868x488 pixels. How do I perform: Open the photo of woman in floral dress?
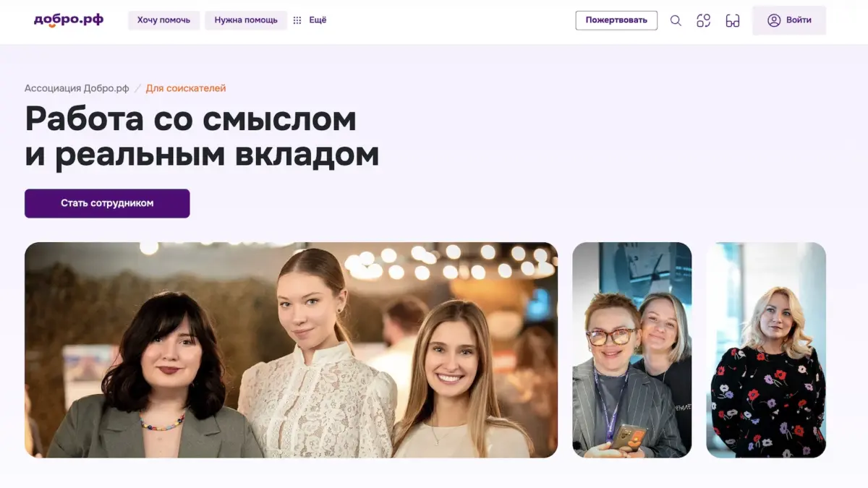766,350
